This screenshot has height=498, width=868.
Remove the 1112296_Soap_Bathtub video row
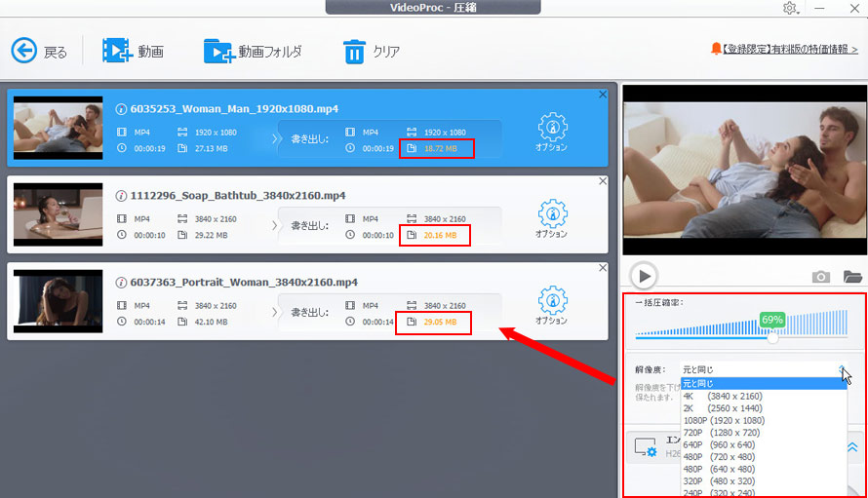click(x=603, y=181)
